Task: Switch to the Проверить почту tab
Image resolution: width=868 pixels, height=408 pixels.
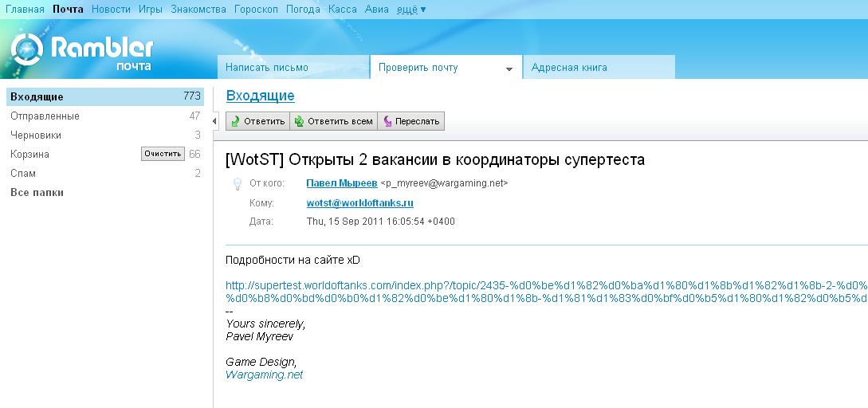Action: pyautogui.click(x=446, y=68)
